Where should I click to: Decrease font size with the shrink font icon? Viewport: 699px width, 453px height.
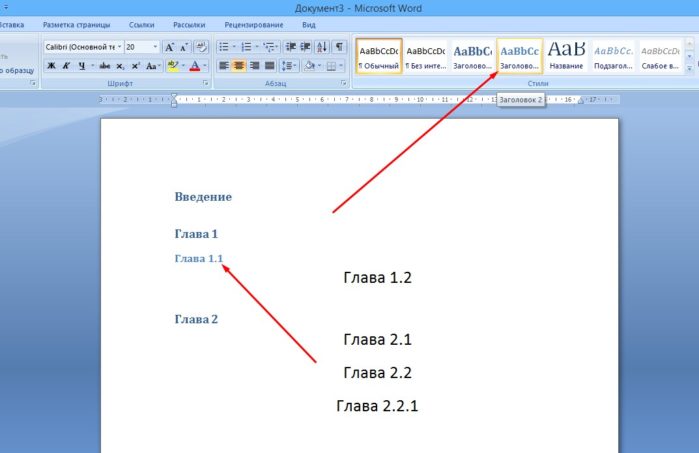(184, 47)
